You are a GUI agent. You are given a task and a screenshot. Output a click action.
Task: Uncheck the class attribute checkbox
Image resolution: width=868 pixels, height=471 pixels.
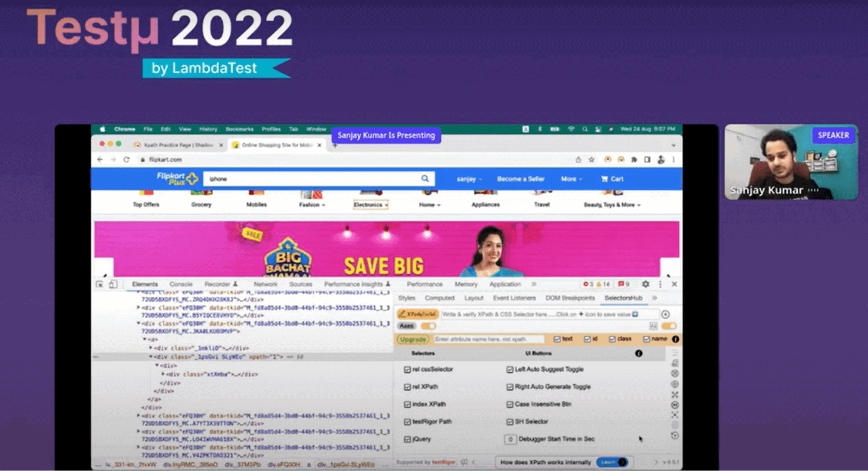tap(612, 339)
